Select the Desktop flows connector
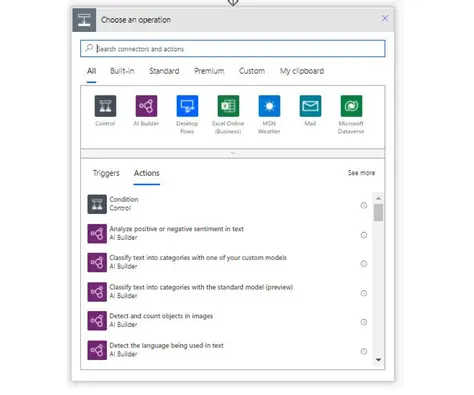 click(187, 106)
